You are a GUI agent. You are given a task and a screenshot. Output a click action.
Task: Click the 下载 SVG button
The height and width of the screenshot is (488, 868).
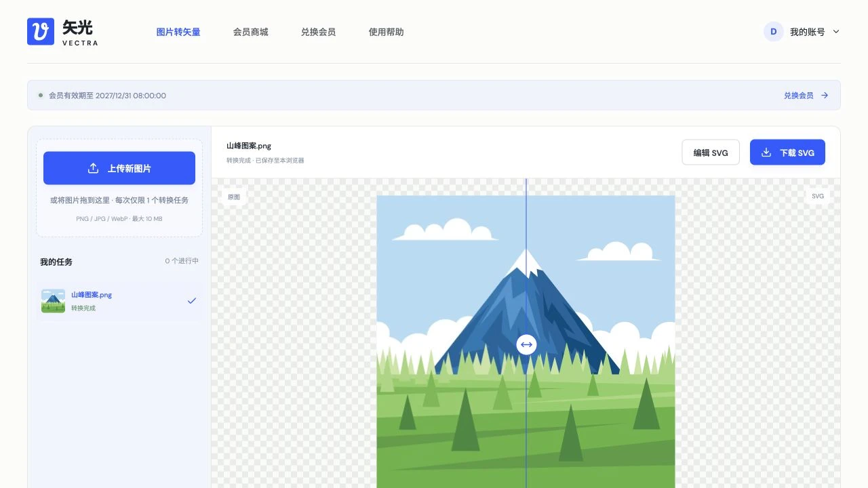coord(787,152)
